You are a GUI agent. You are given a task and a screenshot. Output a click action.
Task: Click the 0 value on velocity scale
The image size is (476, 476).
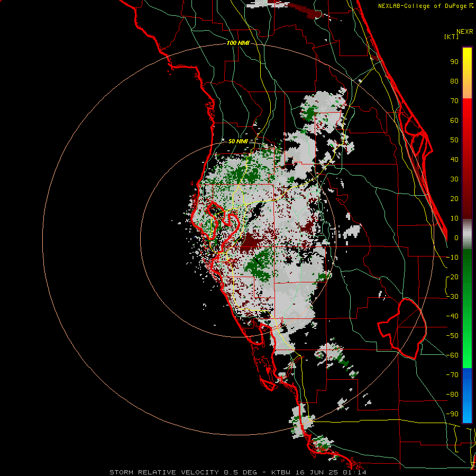click(456, 237)
